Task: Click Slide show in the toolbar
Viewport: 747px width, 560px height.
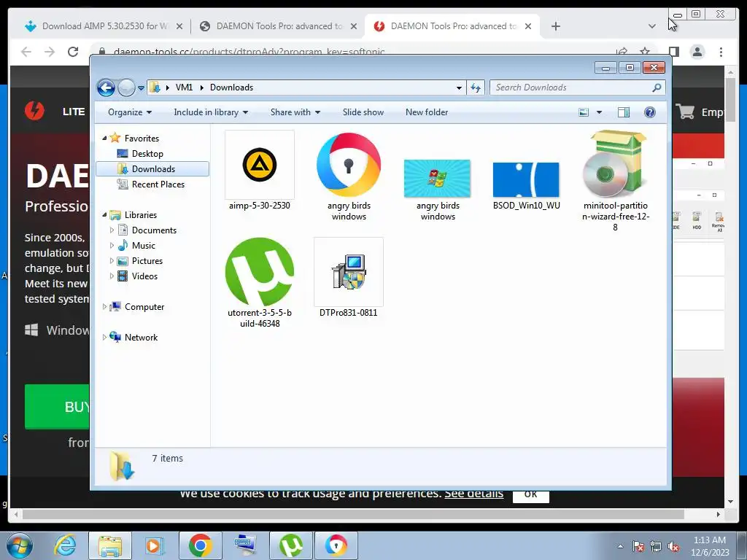Action: pyautogui.click(x=363, y=112)
